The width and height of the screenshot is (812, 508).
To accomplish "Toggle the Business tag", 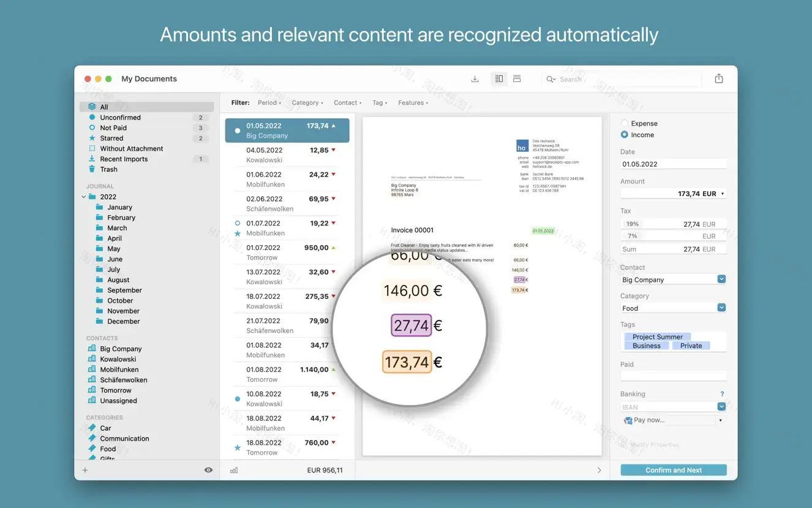I will point(646,345).
